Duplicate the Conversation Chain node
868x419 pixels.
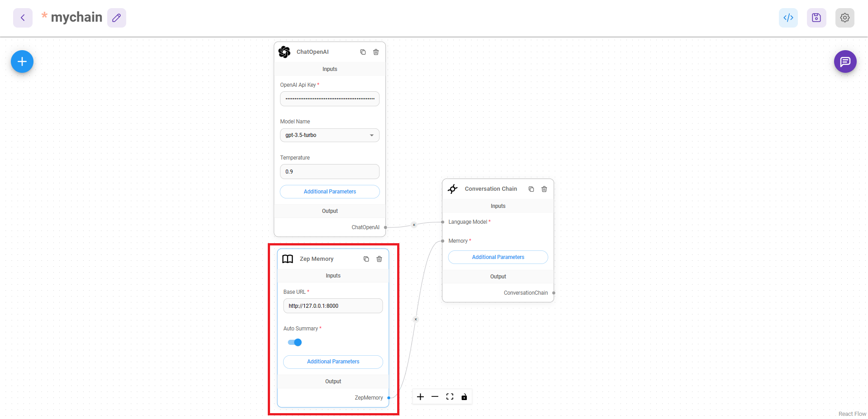[531, 189]
